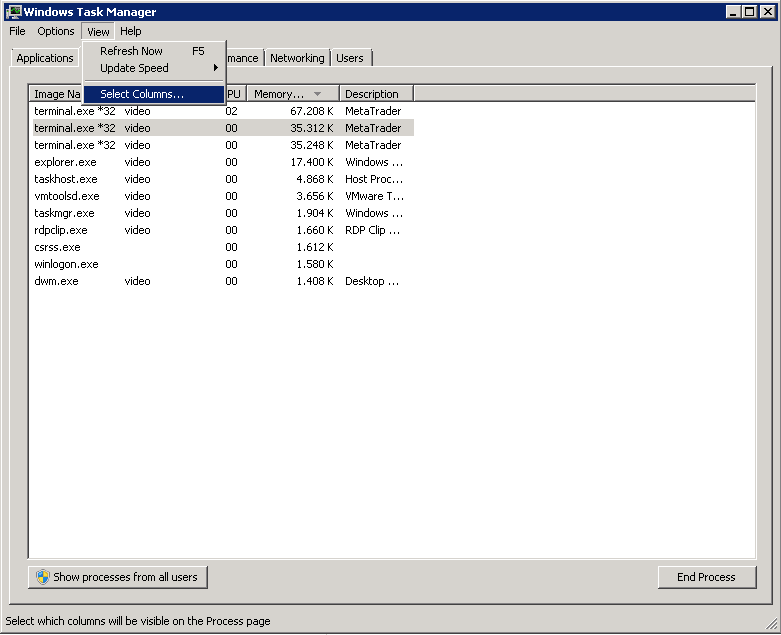Click the 1.904 K memory value
Viewport: 781px width, 635px height.
click(x=315, y=213)
